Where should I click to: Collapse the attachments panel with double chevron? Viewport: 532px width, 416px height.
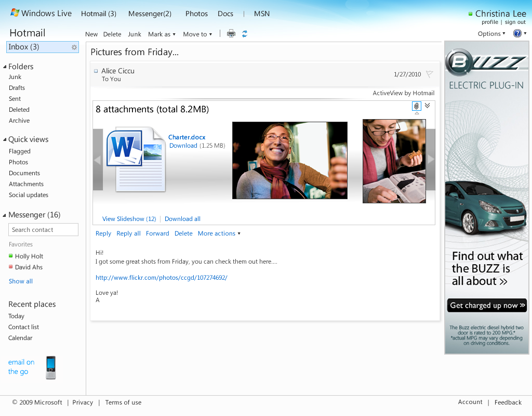tap(428, 105)
